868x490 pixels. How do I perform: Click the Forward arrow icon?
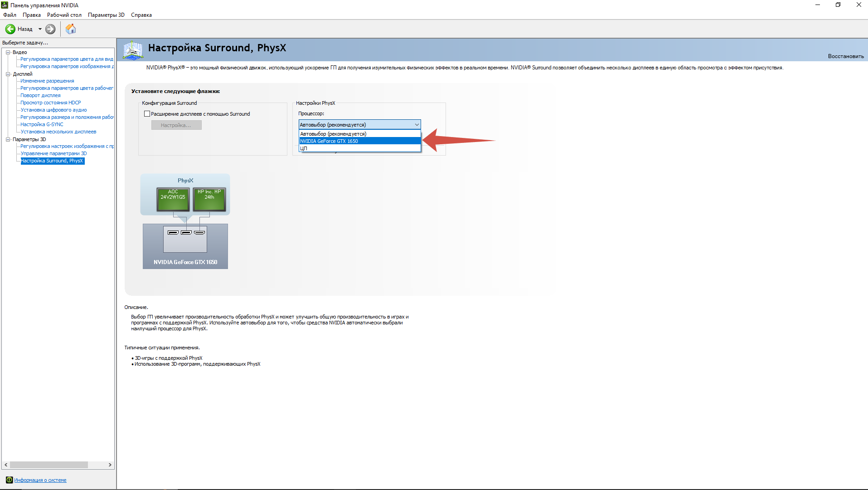pos(50,29)
